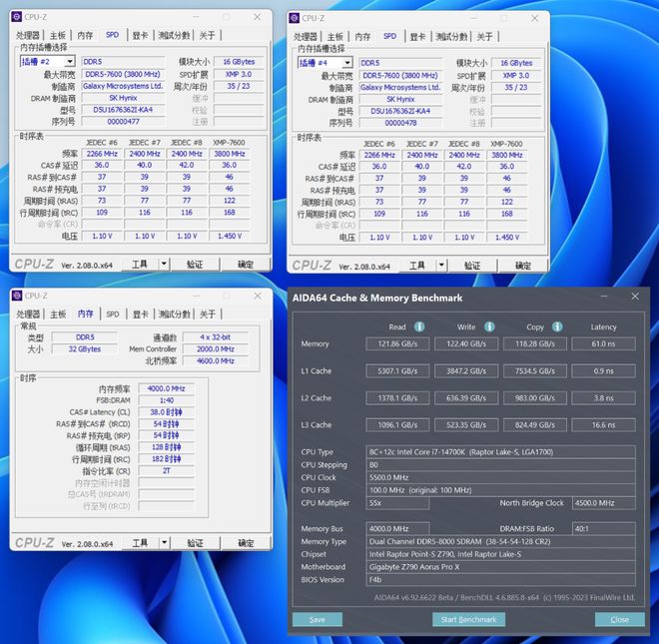Click 行周期时间 (tRC) value 182 时钟
659x644 pixels.
click(x=167, y=459)
